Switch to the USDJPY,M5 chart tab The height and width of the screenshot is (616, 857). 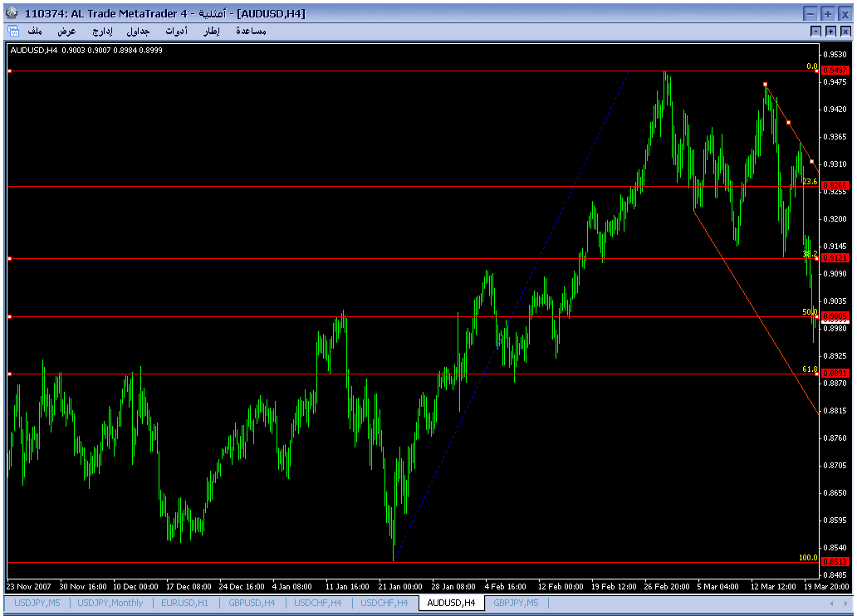coord(37,603)
